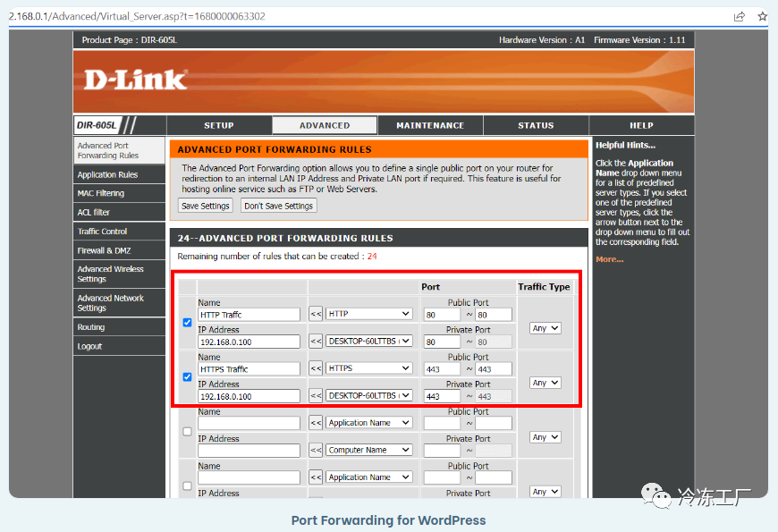The height and width of the screenshot is (532, 778).
Task: Open Traffic Type dropdown for HTTPS Traffic
Action: (x=545, y=383)
